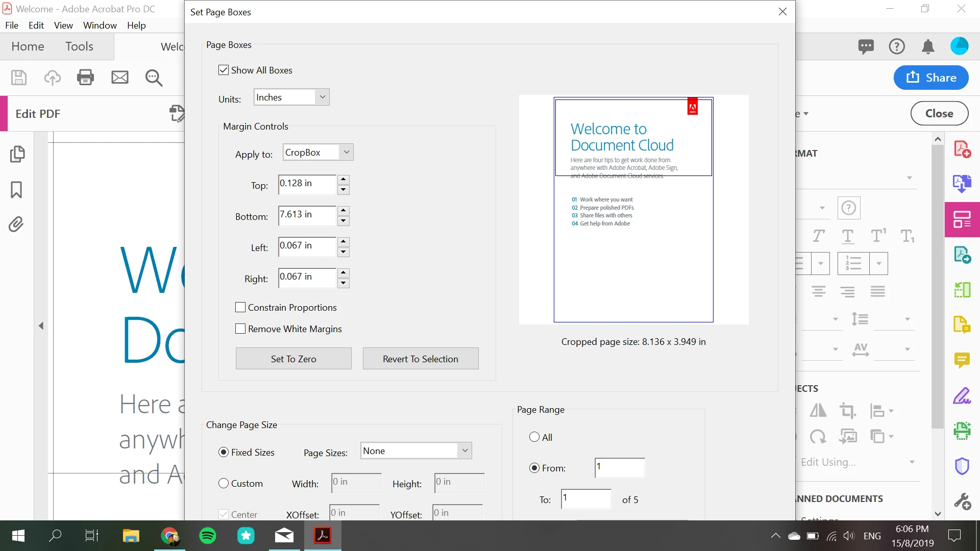
Task: Enable Constrain Proportions checkbox
Action: (x=240, y=307)
